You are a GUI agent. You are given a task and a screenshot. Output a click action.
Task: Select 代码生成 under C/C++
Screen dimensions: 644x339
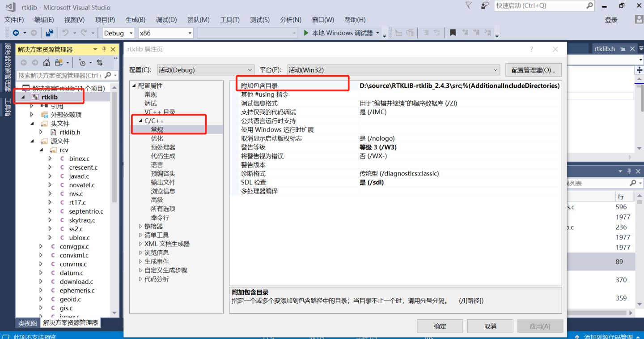point(163,156)
